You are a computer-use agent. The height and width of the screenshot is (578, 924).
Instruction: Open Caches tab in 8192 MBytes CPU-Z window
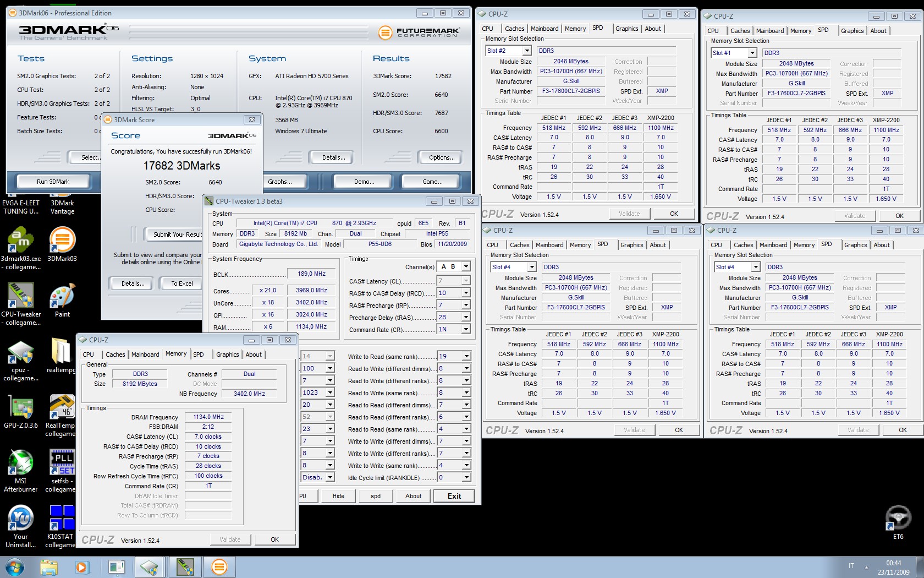[116, 355]
